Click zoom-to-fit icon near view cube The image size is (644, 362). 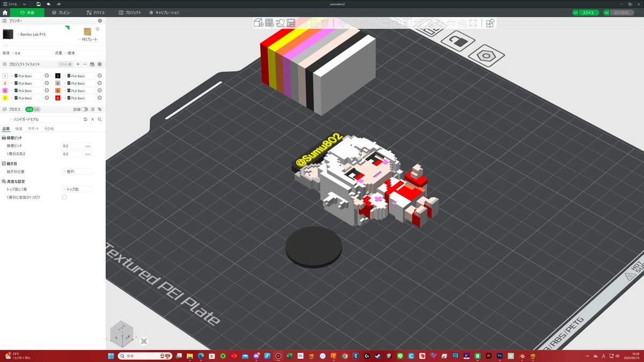coord(144,341)
